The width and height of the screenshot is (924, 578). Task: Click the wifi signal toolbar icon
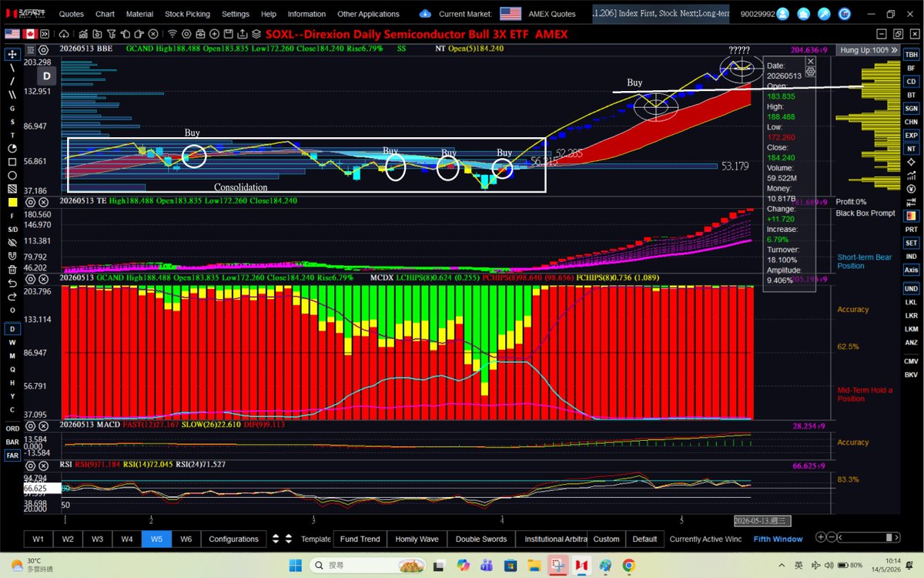[172, 35]
